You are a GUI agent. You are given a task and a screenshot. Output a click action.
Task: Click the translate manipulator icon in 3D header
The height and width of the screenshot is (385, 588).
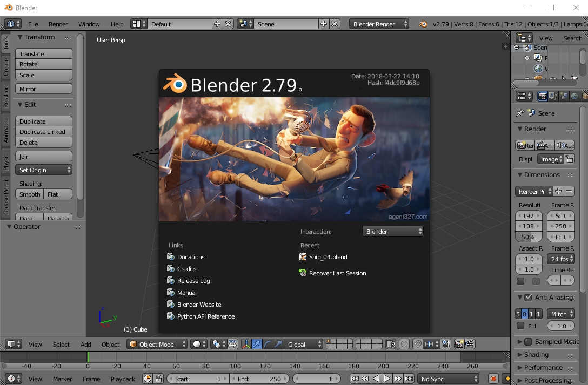click(x=257, y=344)
